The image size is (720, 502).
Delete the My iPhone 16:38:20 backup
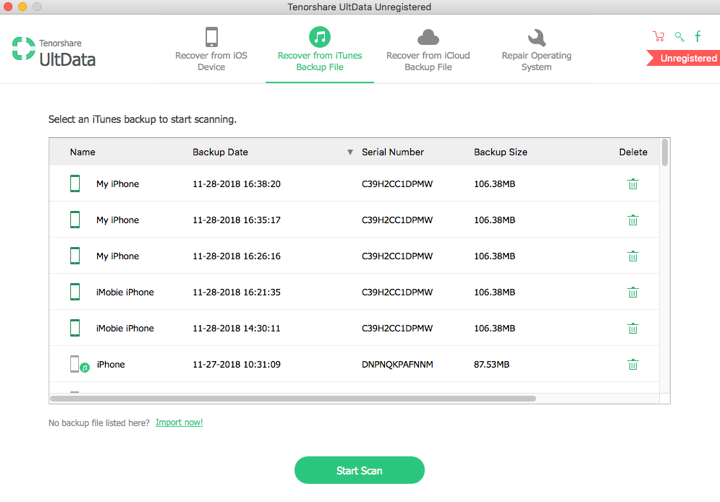(632, 184)
